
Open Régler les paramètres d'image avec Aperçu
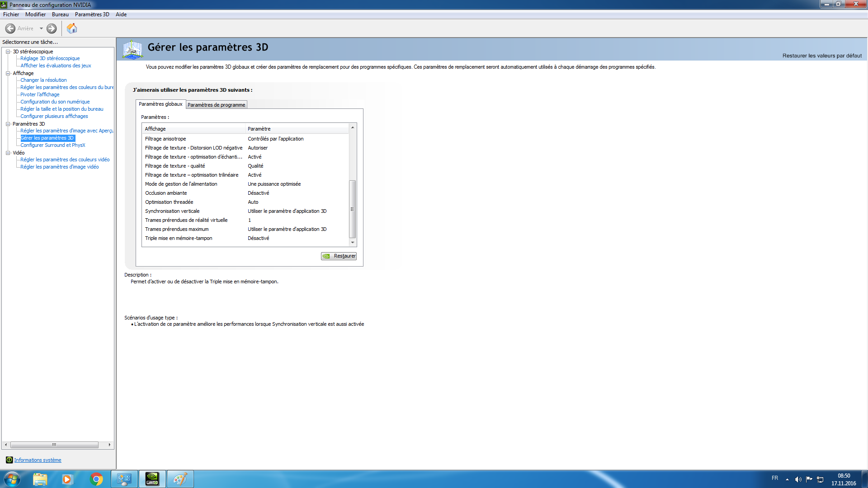pos(67,131)
